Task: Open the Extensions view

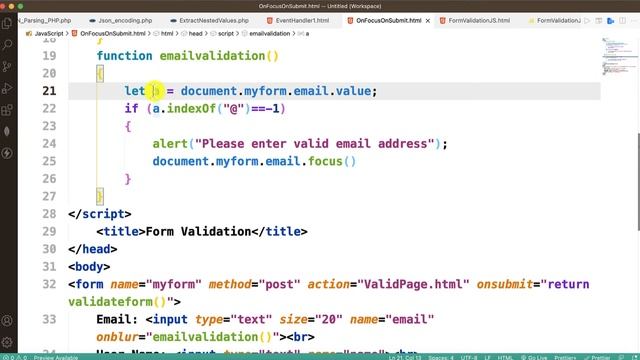Action: [x=7, y=110]
